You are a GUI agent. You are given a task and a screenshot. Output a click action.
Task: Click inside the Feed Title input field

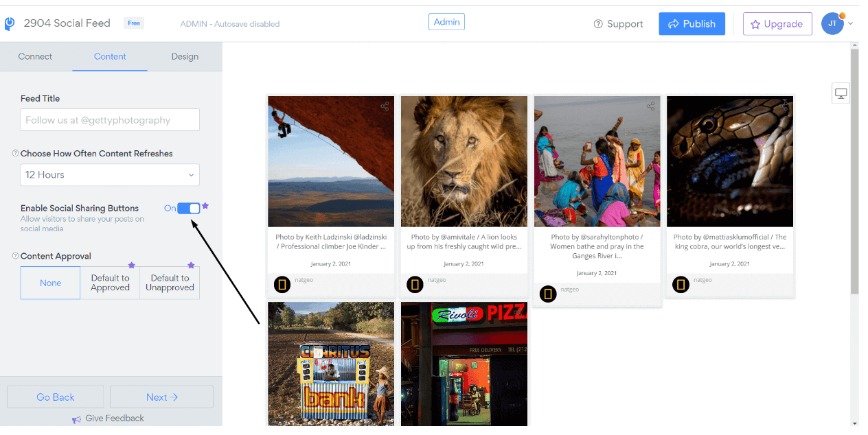coord(110,119)
